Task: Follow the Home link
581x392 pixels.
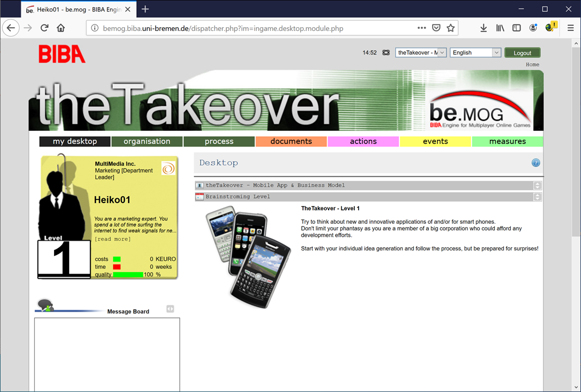Action: click(x=532, y=64)
